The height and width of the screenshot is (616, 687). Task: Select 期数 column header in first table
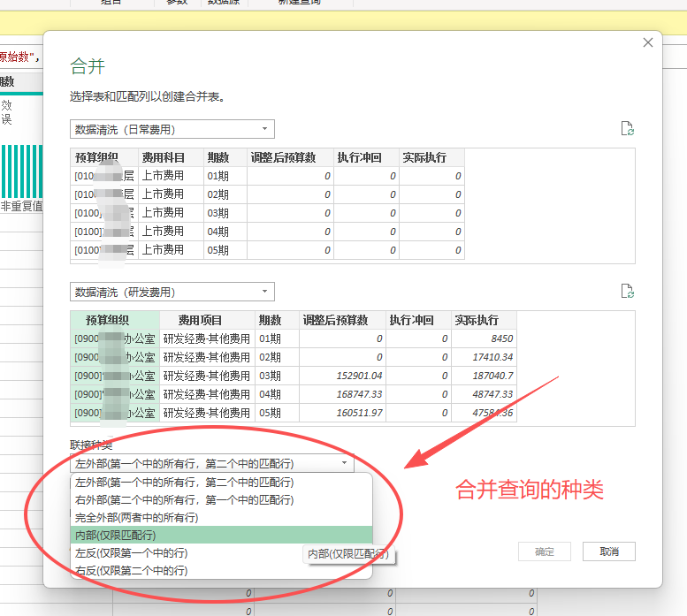pyautogui.click(x=225, y=157)
